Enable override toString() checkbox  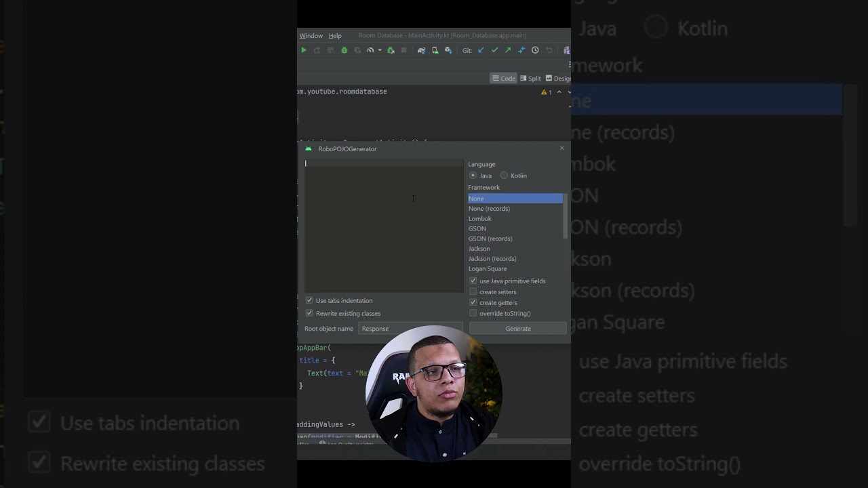click(473, 313)
